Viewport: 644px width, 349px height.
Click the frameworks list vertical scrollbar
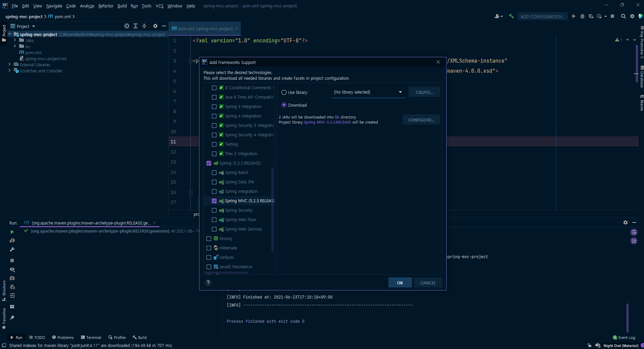click(x=272, y=209)
